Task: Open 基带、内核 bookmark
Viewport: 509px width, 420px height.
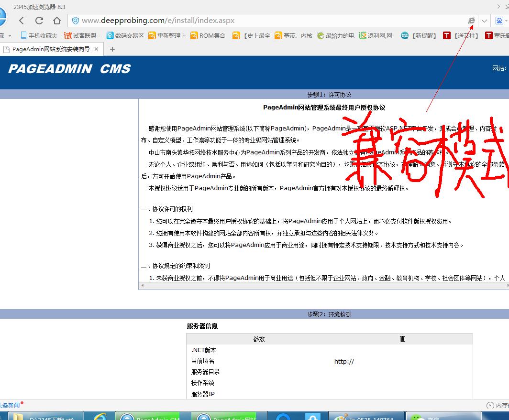Action: tap(293, 35)
